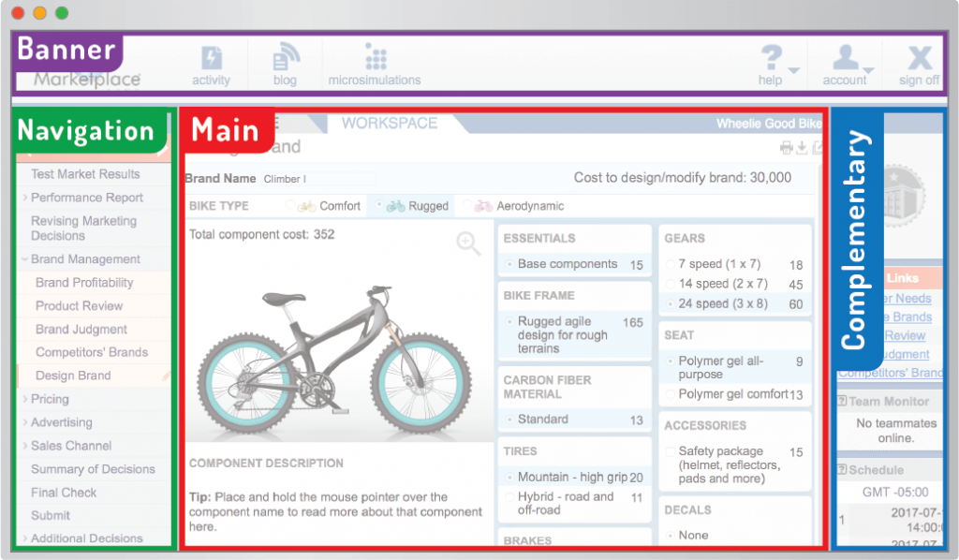The height and width of the screenshot is (560, 959).
Task: Expand the Pricing section
Action: [x=25, y=399]
